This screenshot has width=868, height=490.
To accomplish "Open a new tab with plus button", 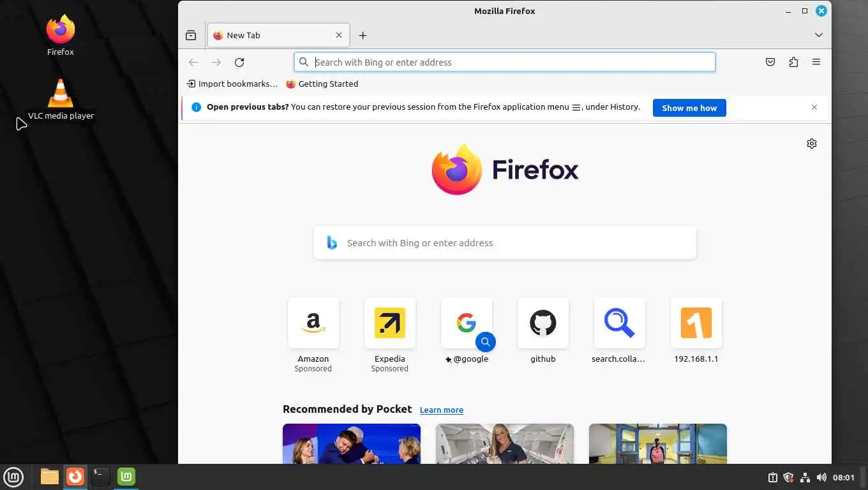I will pos(363,35).
